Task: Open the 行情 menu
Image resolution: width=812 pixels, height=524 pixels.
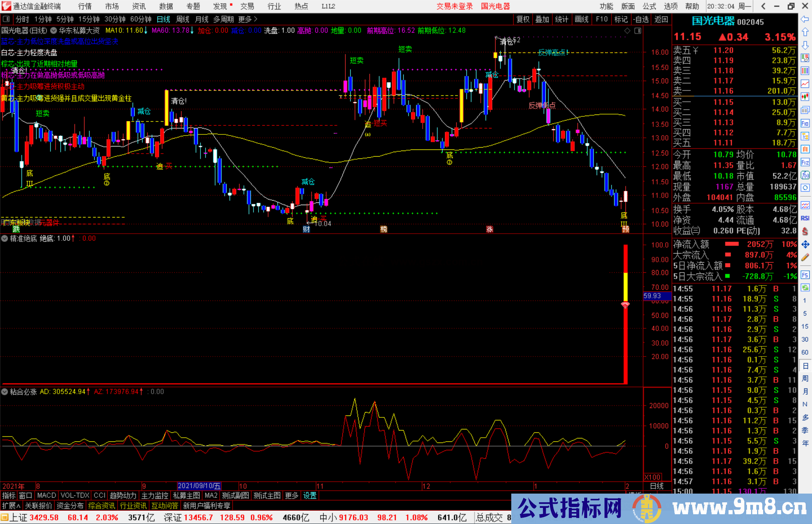Action: [x=85, y=6]
